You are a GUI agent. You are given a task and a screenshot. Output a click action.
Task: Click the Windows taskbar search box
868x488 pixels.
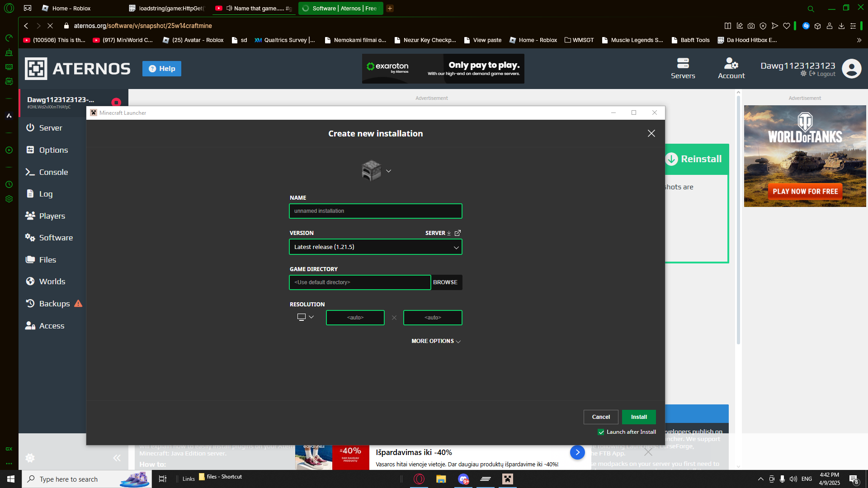point(87,479)
